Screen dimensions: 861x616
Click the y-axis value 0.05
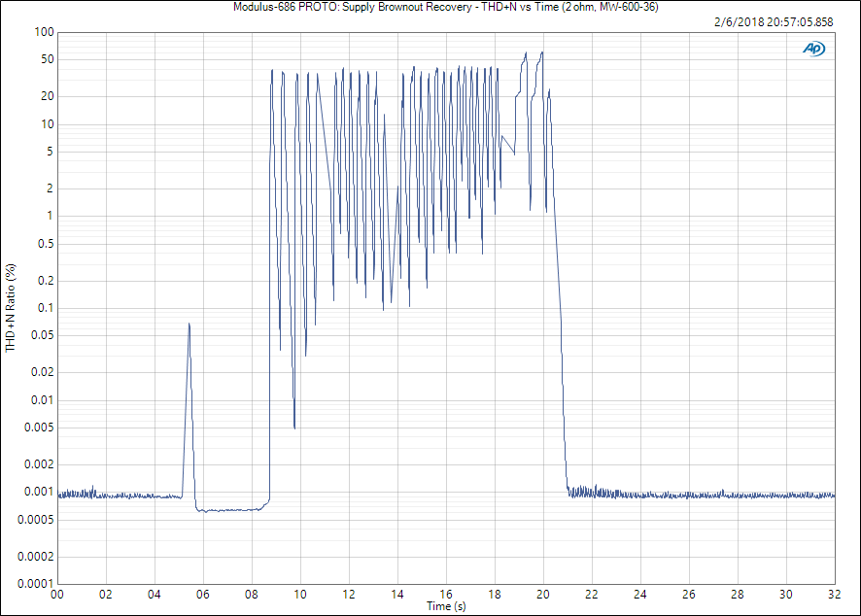point(43,335)
